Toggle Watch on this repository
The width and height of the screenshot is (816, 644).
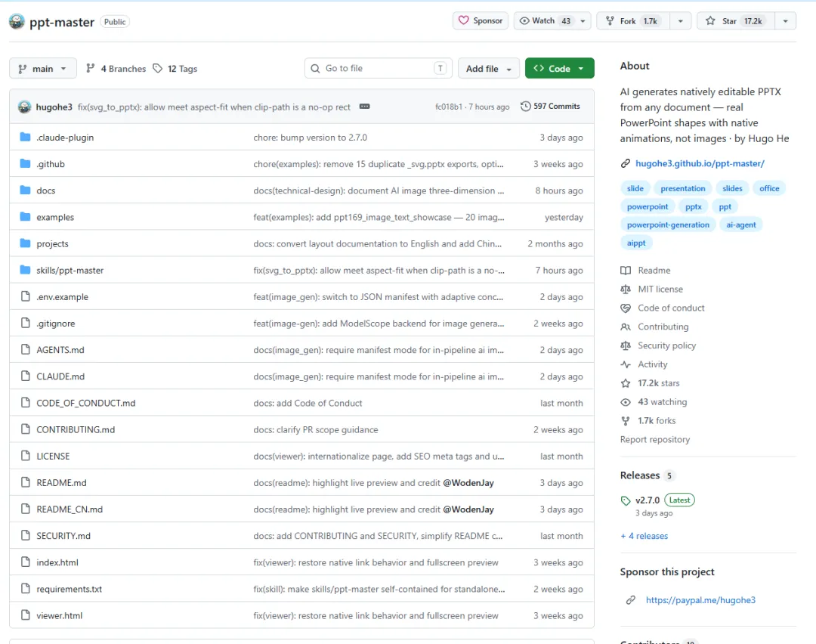coord(545,21)
